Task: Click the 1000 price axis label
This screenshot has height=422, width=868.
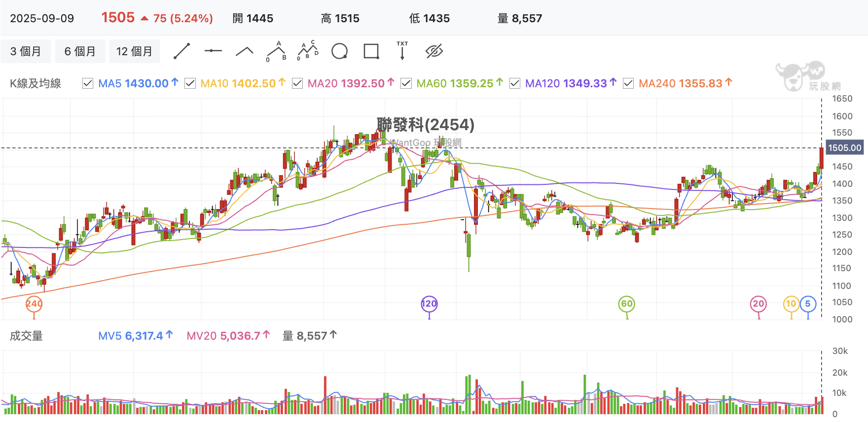Action: 842,319
